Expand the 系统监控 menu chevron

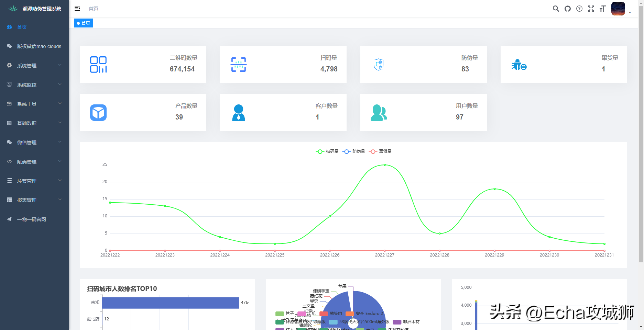[60, 84]
